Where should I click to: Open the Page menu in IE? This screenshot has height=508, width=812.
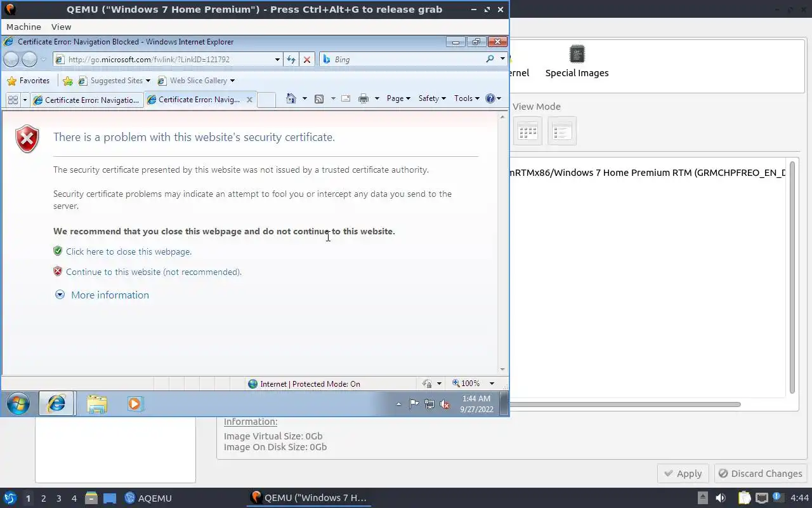click(x=398, y=98)
